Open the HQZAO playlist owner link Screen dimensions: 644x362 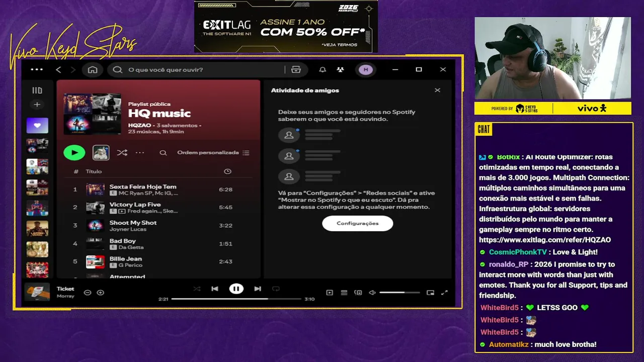(x=139, y=125)
